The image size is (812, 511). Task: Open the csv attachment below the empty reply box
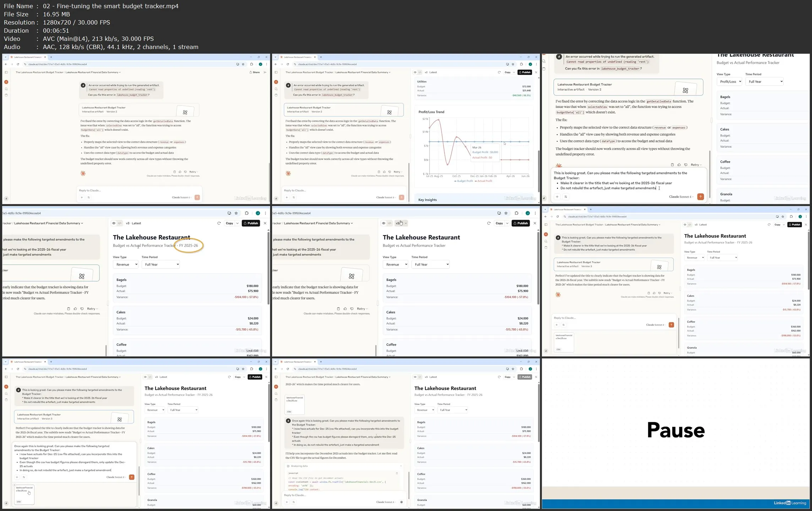564,342
